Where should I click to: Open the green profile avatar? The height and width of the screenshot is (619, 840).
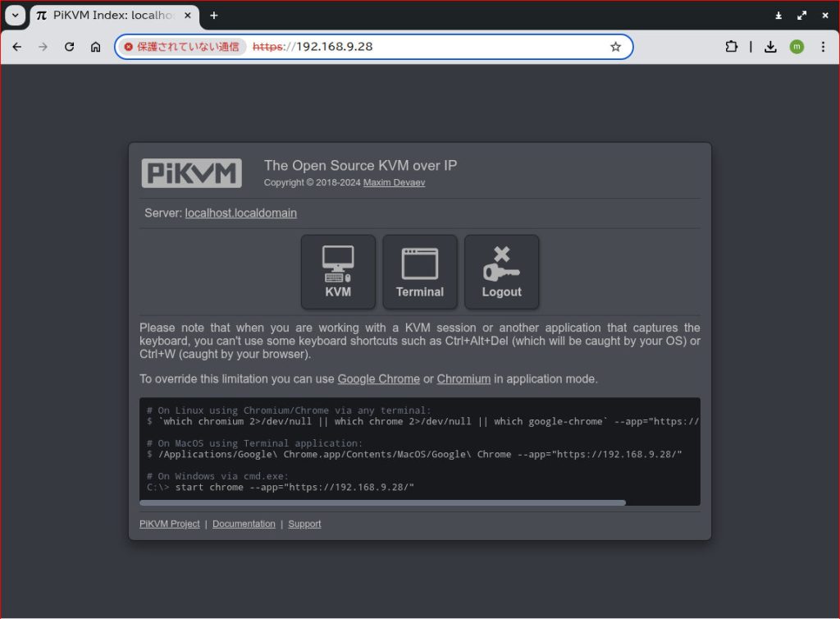tap(797, 47)
